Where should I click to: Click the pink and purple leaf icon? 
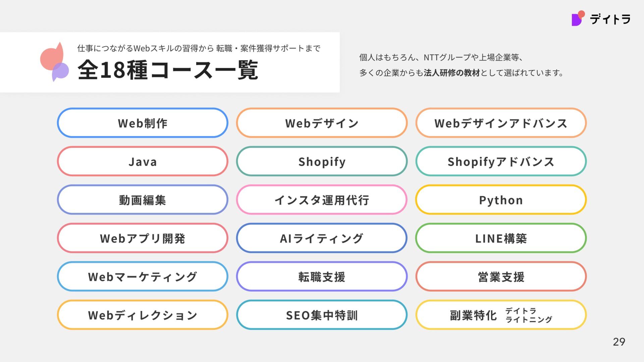click(x=54, y=62)
